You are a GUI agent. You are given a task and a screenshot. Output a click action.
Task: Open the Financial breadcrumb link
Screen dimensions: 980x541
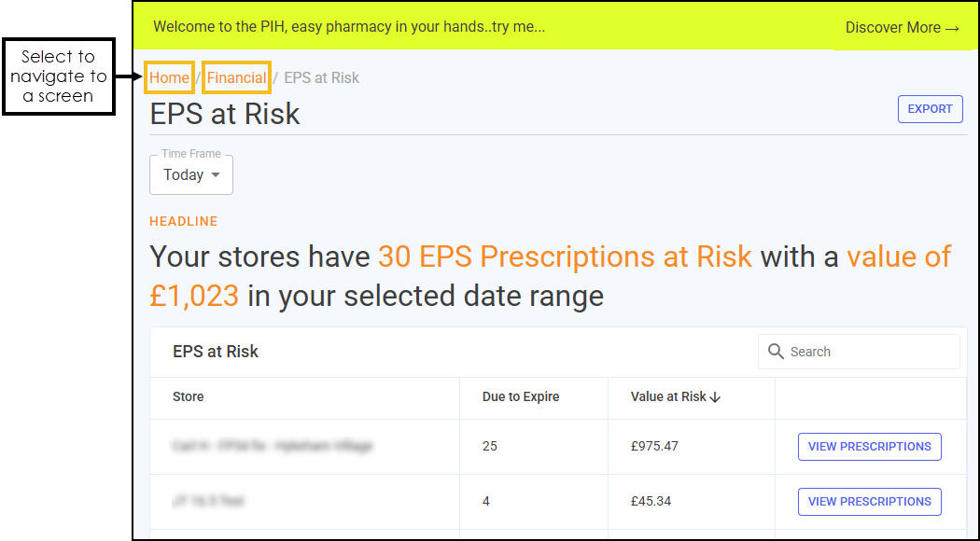coord(237,78)
